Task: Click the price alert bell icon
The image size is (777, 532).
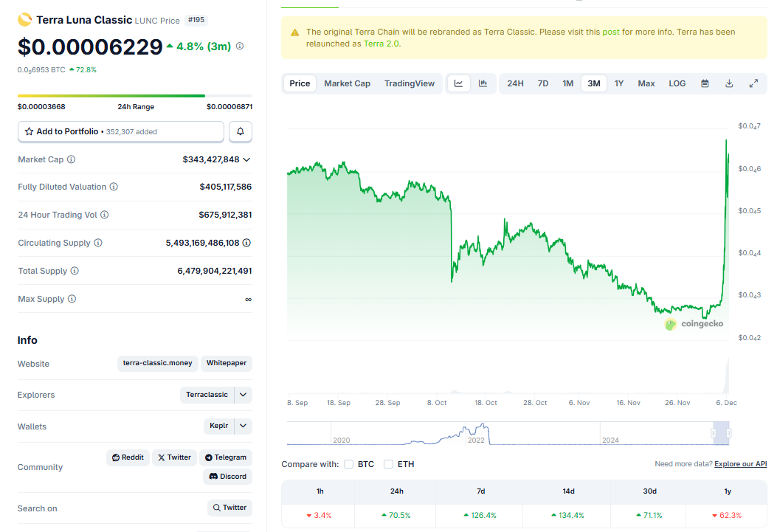Action: coord(241,131)
